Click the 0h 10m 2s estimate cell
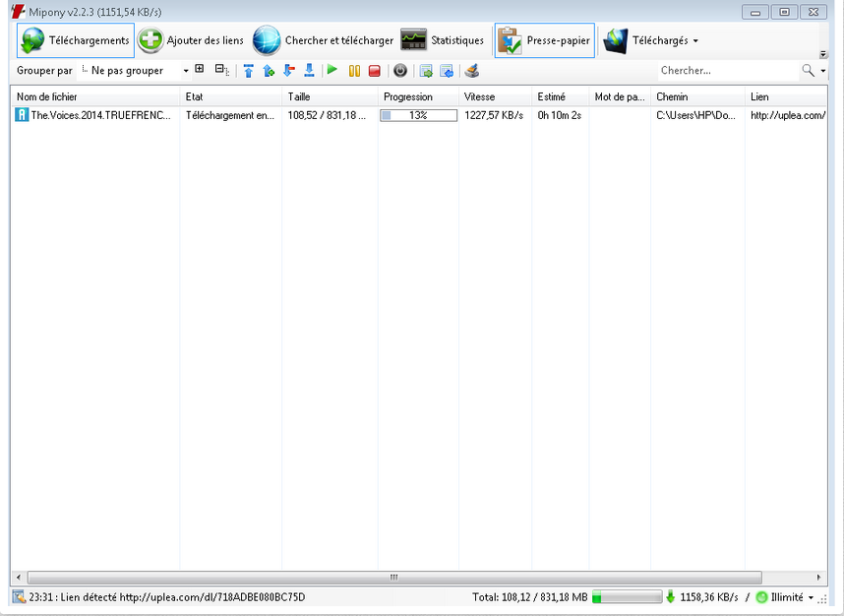 (x=560, y=115)
